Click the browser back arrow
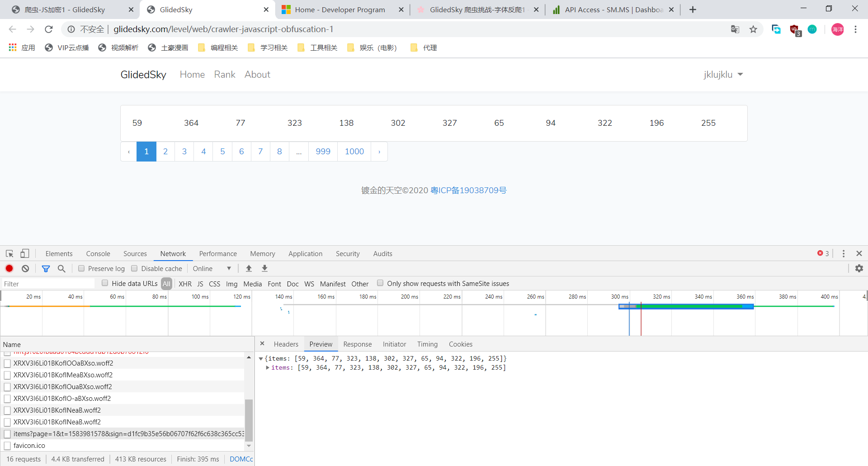Viewport: 868px width, 466px height. (12, 29)
